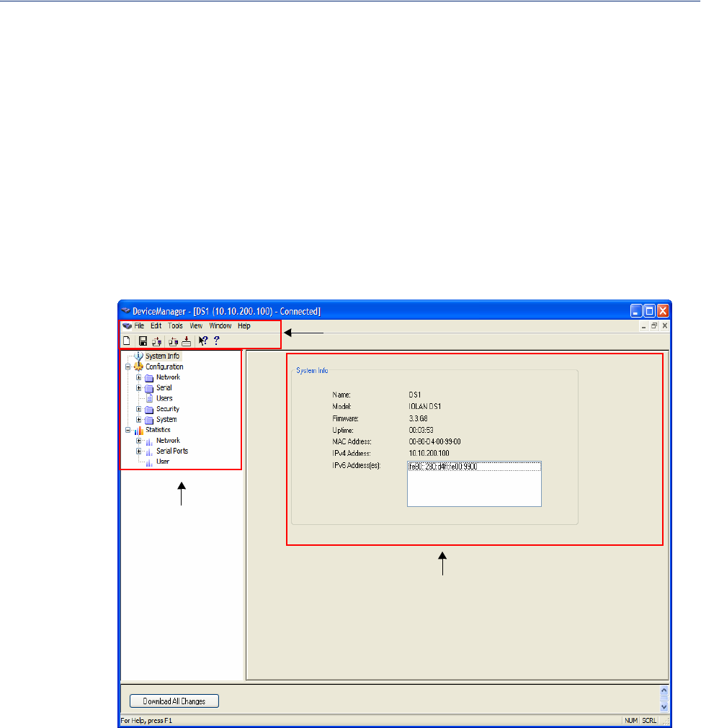
Task: Click the 'For Help, press F1' status text
Action: (x=146, y=721)
